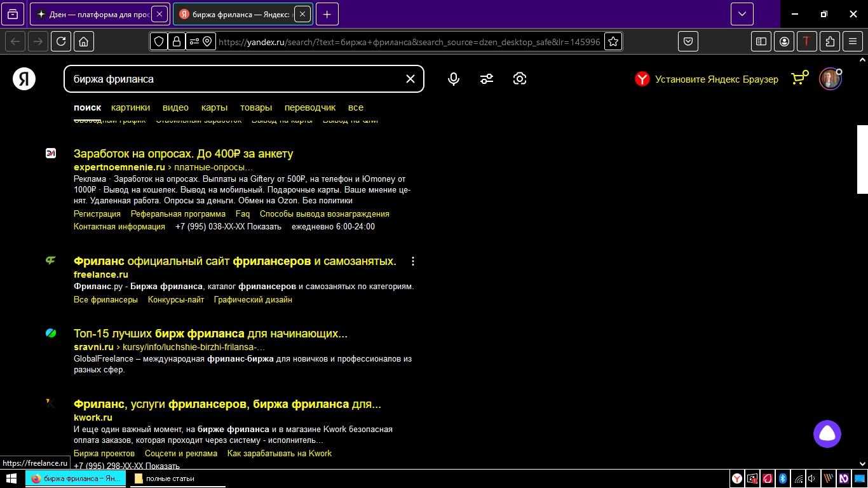Open Заработок на опросах result title
The height and width of the screenshot is (488, 868).
[184, 154]
